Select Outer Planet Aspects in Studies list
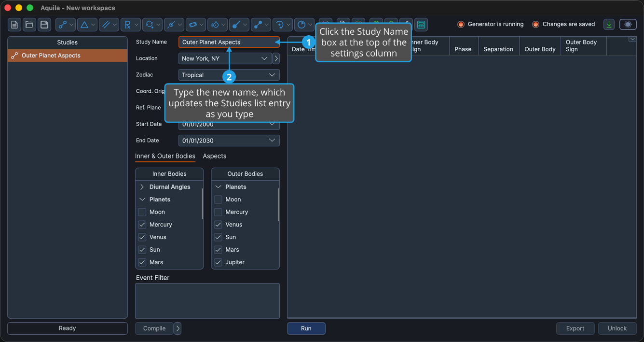 (x=68, y=56)
